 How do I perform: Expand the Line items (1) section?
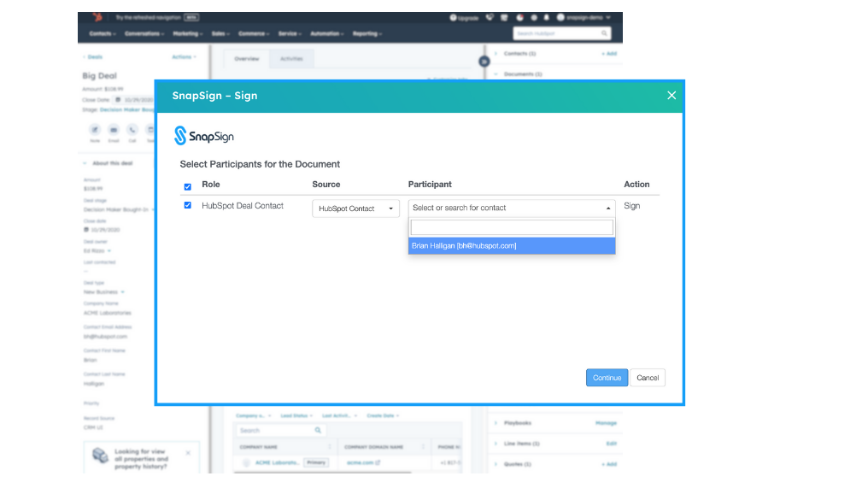point(496,444)
